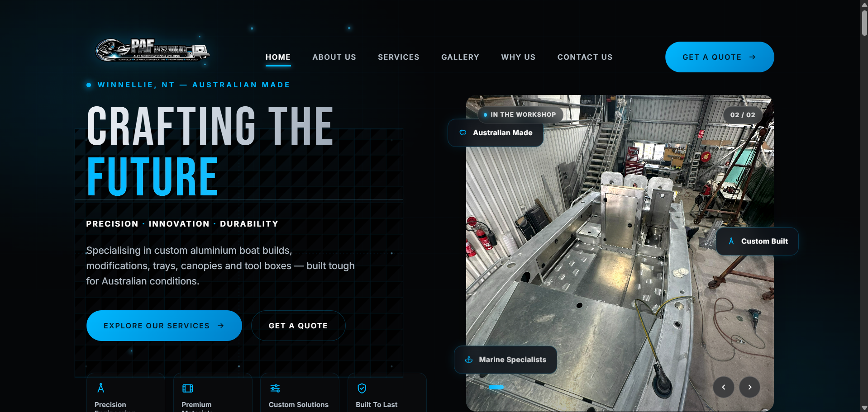
Task: Click the CRAFTING THE headline
Action: click(x=210, y=126)
